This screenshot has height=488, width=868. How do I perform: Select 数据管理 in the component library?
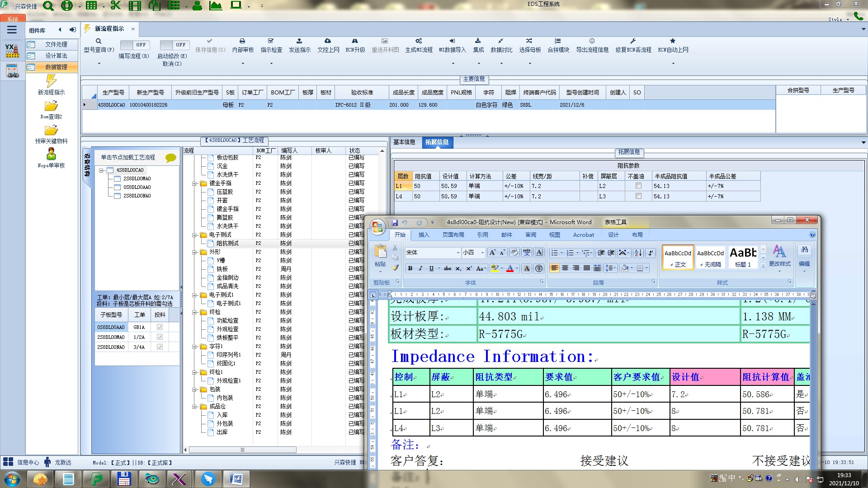point(56,67)
